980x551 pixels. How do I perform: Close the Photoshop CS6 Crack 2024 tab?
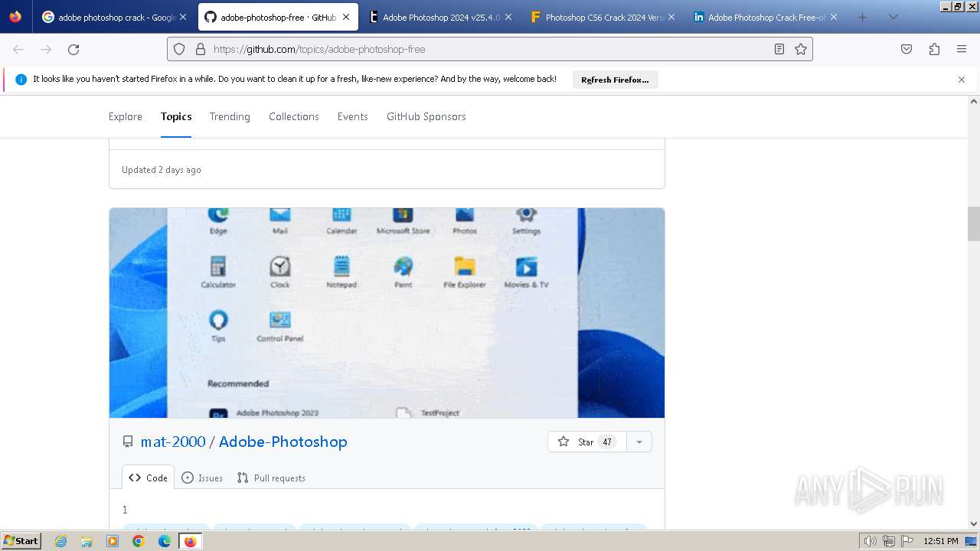coord(671,17)
